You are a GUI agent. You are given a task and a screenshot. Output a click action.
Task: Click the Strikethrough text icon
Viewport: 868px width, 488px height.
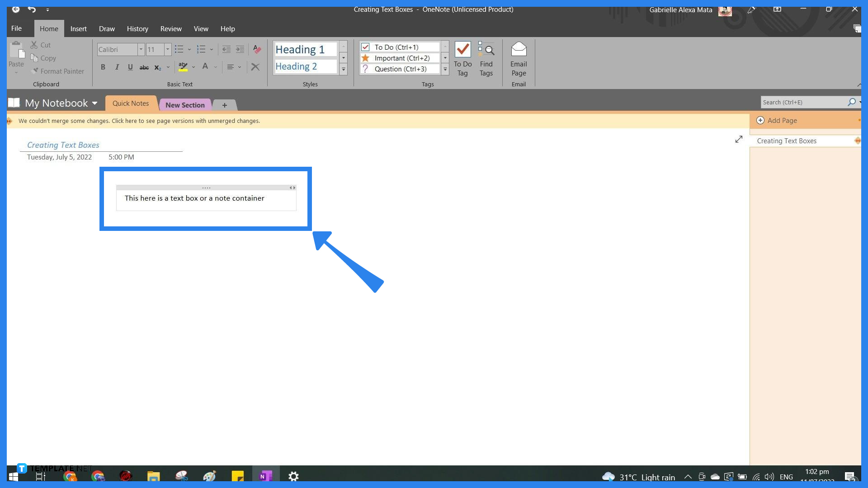(x=144, y=66)
